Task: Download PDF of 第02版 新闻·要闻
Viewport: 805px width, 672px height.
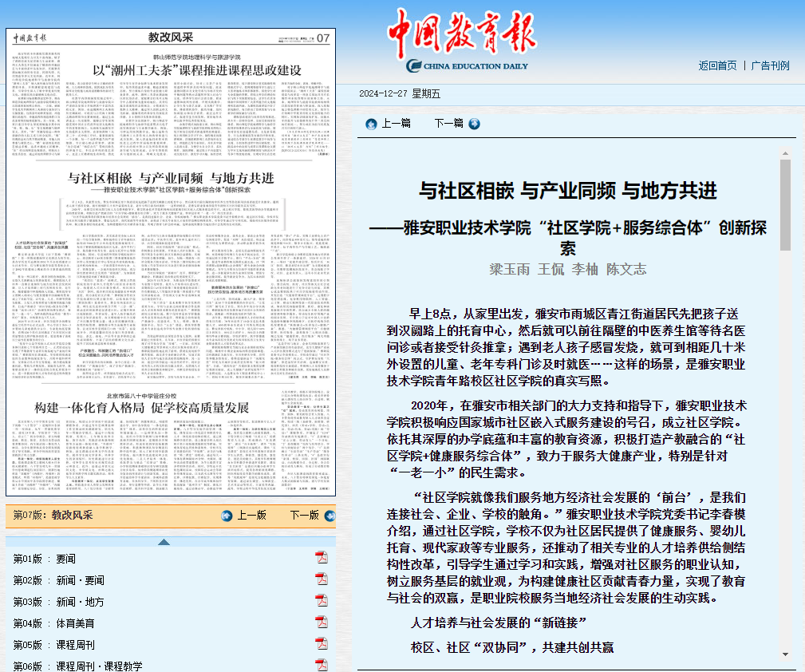Action: click(322, 580)
